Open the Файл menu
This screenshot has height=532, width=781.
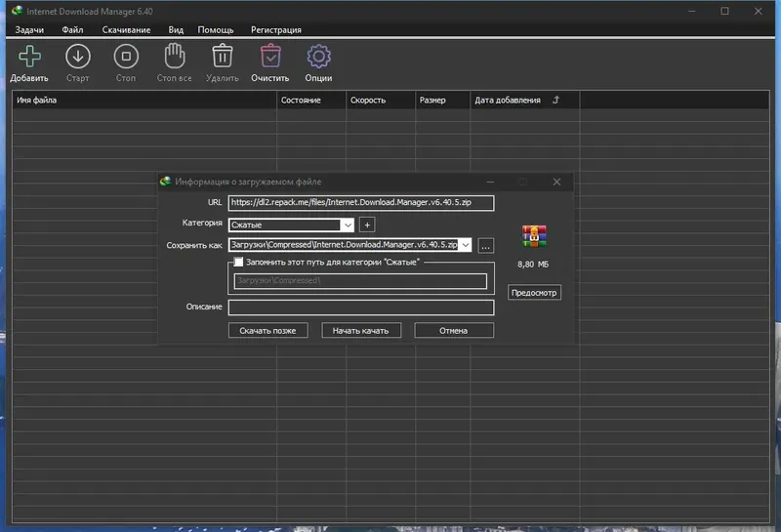72,30
